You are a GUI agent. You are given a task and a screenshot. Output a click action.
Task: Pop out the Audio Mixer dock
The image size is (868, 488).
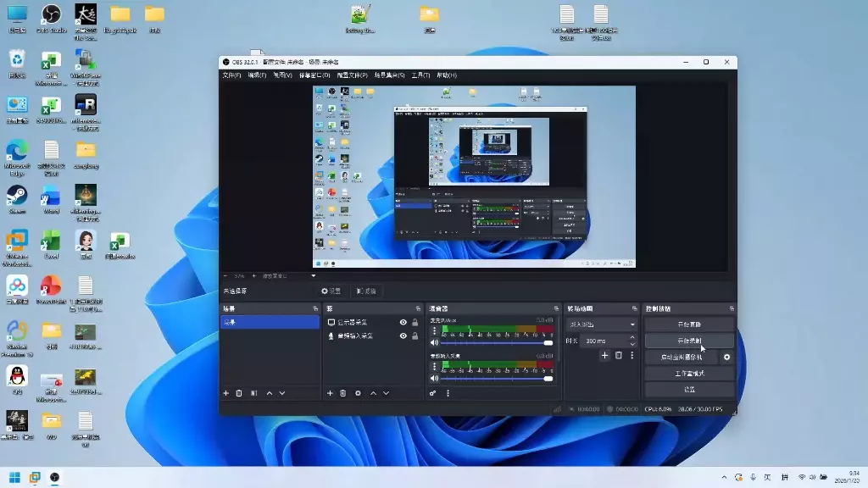556,308
